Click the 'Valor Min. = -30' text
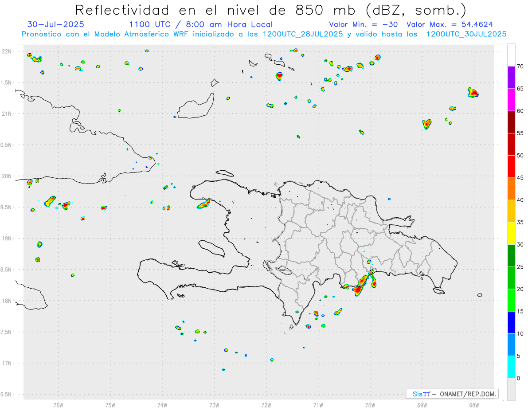This screenshot has height=411, width=532. tap(364, 24)
